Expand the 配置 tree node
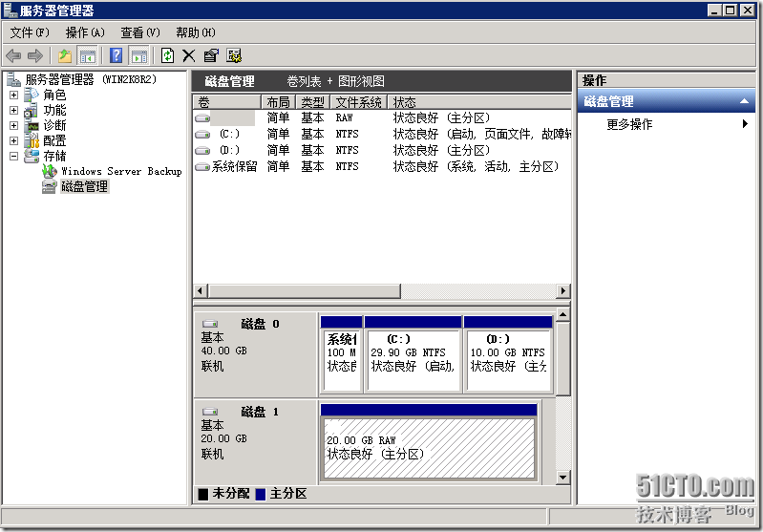763x532 pixels. point(13,140)
